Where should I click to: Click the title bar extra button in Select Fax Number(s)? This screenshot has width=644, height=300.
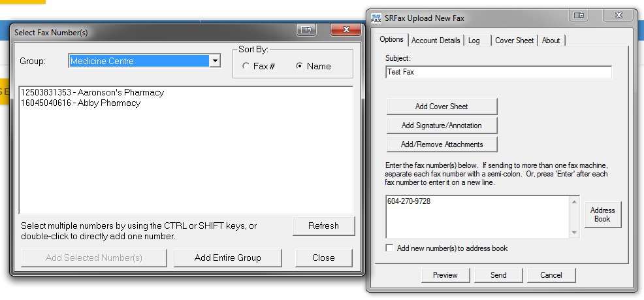coord(306,29)
